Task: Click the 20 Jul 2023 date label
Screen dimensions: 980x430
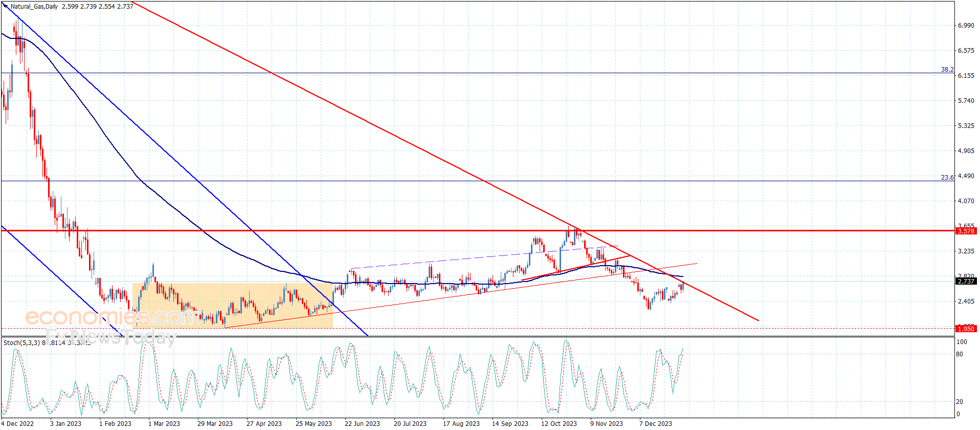Action: tap(410, 423)
